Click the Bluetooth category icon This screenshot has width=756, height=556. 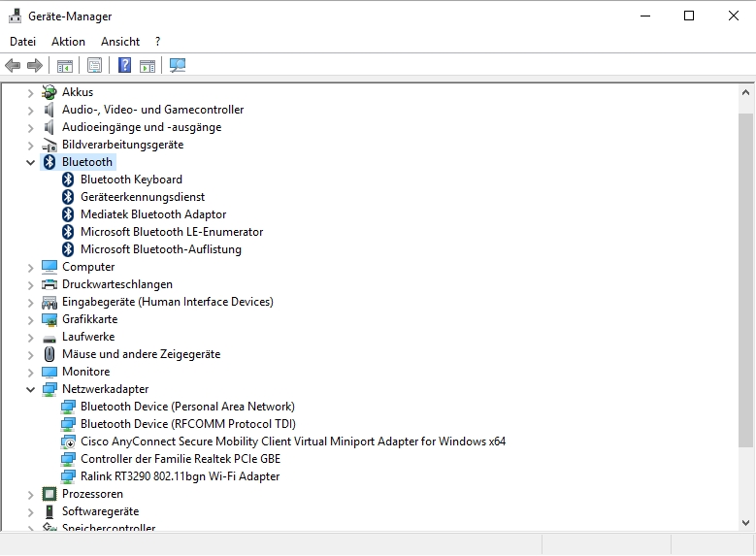49,162
